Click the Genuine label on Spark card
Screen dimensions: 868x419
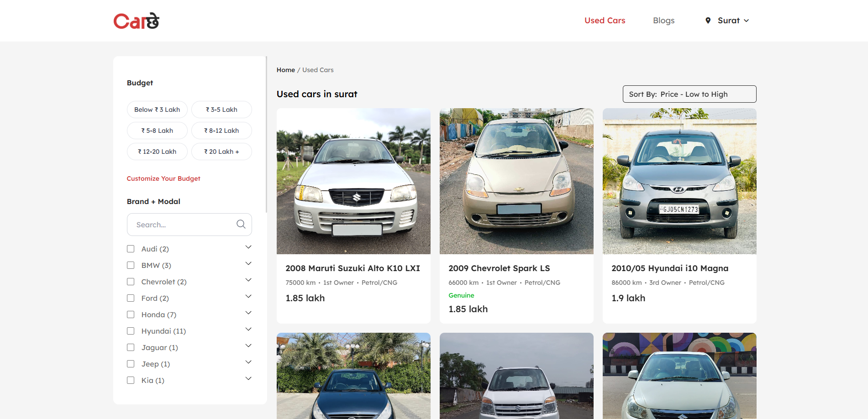(461, 295)
